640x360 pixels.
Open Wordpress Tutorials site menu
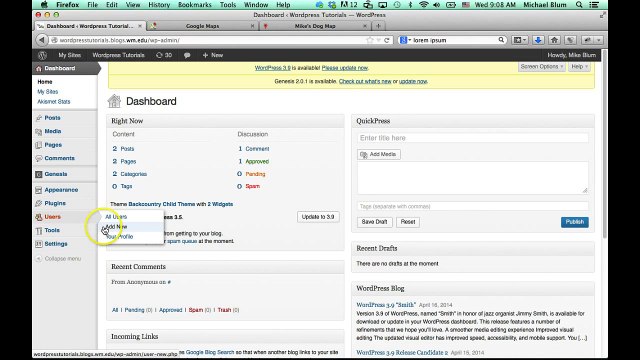pyautogui.click(x=118, y=55)
